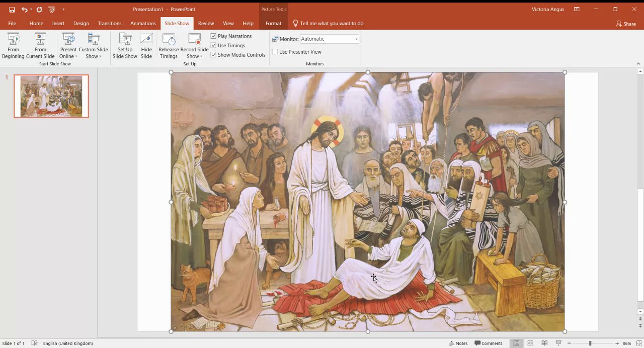Click Slide 1 of 1 status text

[x=13, y=343]
